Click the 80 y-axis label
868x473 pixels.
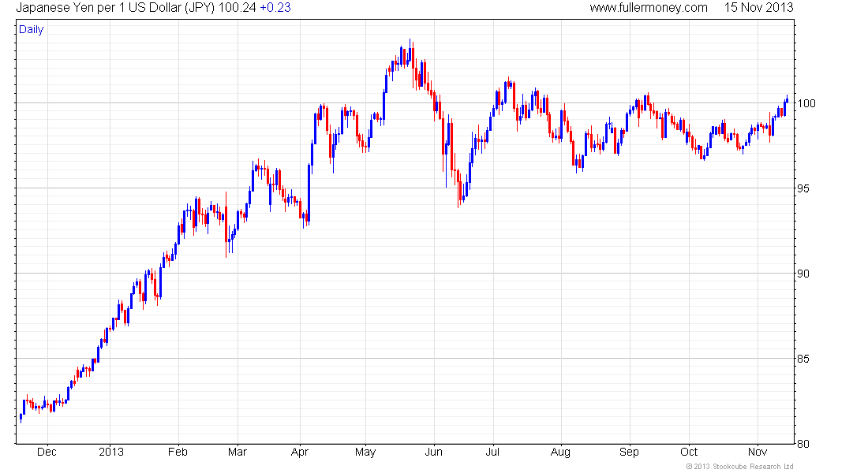pyautogui.click(x=803, y=444)
